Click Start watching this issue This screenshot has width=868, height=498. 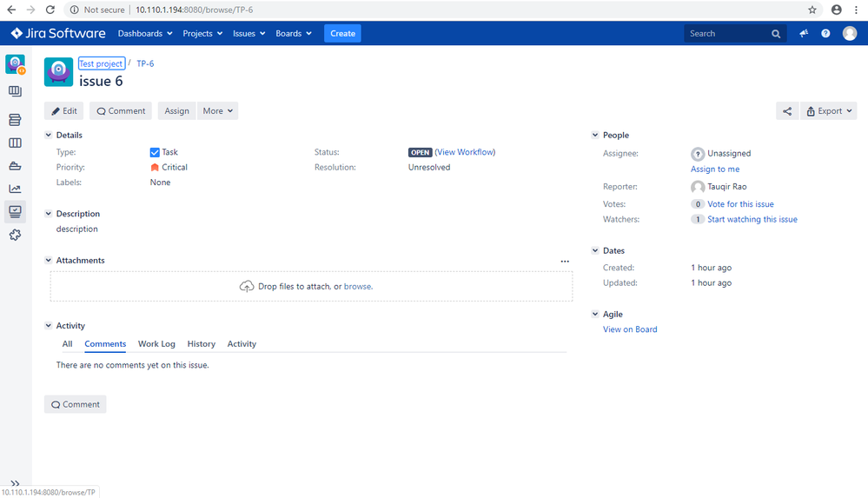(x=752, y=219)
